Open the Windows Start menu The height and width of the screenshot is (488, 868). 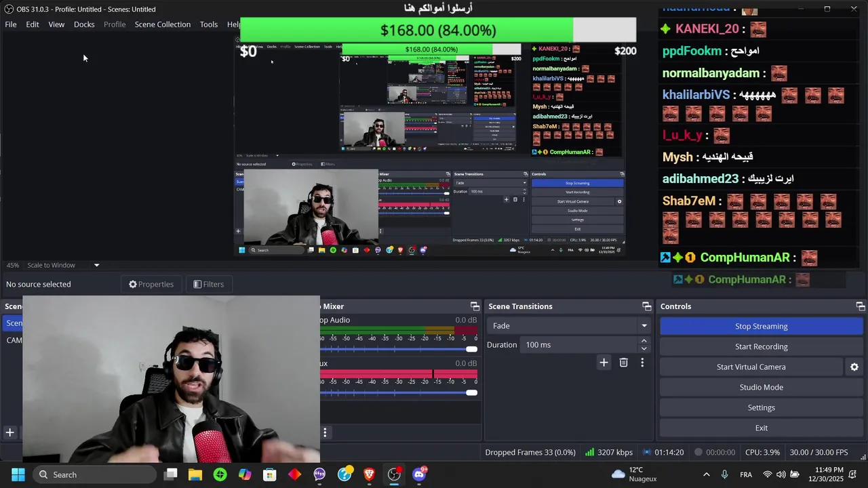click(x=18, y=474)
